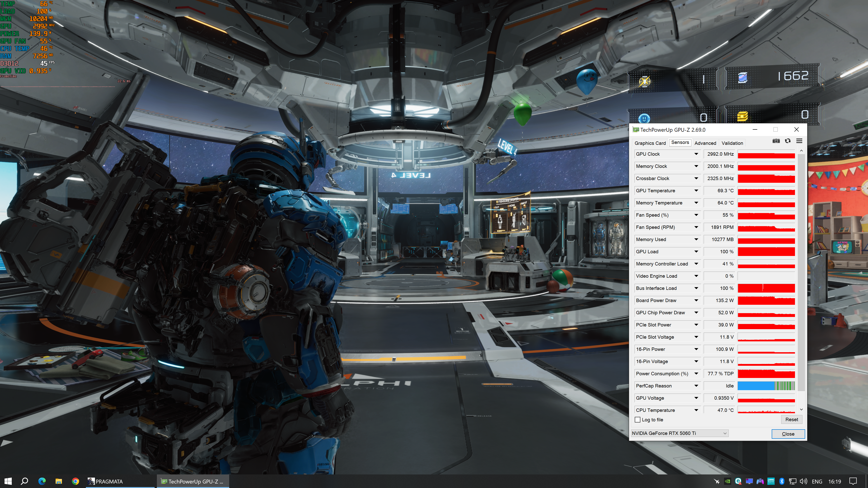The width and height of the screenshot is (868, 488).
Task: Open the network status tray icon
Action: (x=793, y=481)
